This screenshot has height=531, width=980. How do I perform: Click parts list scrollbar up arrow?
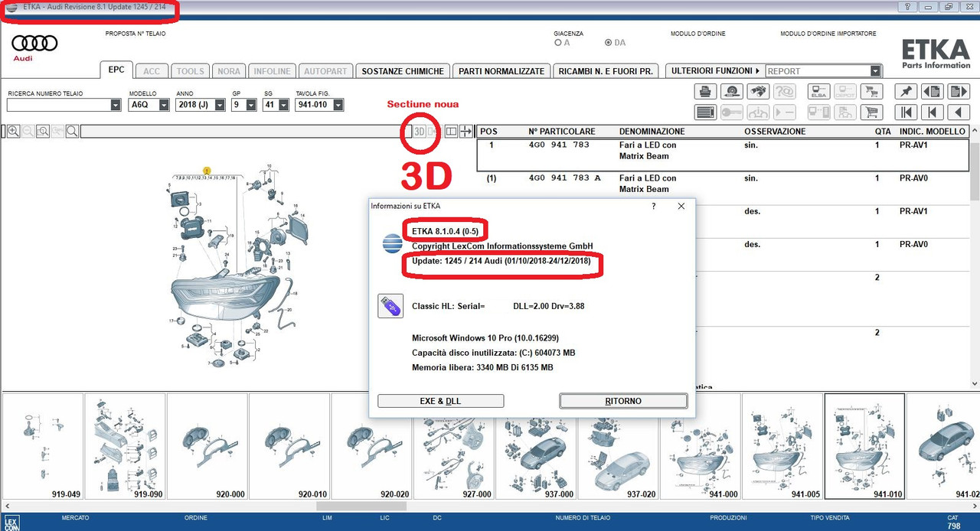click(x=974, y=132)
